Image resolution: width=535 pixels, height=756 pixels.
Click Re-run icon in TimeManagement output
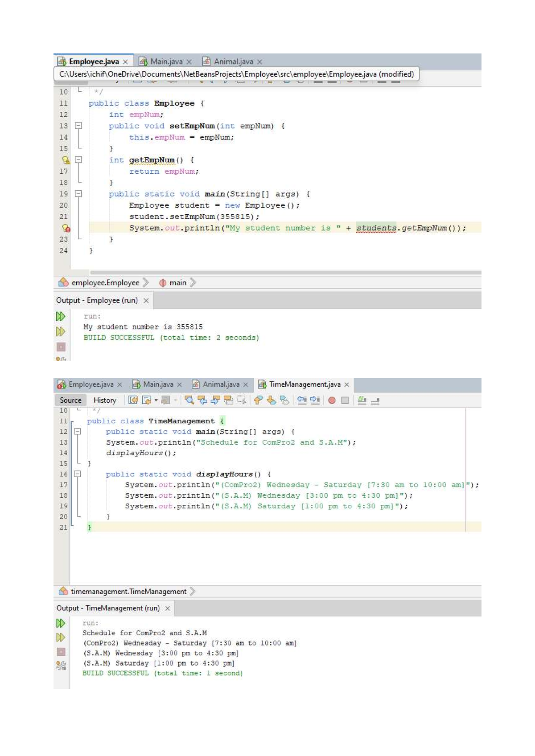pyautogui.click(x=61, y=623)
